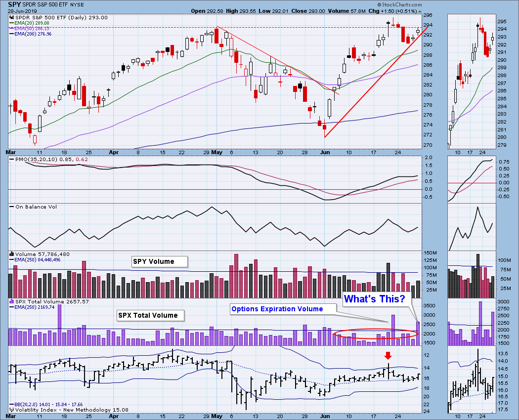Click the SPY ticker symbol title
The height and width of the screenshot is (420, 519).
[14, 4]
